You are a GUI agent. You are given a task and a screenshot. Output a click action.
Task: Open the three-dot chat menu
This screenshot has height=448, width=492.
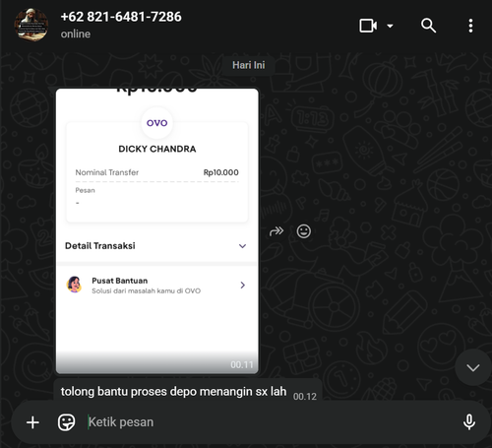tap(470, 26)
